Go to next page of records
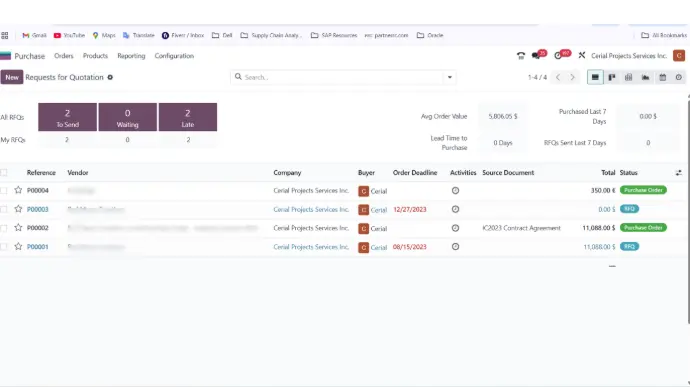 (572, 77)
